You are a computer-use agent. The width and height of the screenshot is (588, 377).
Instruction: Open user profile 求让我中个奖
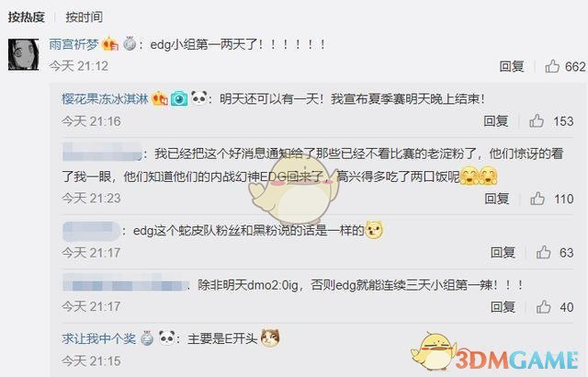[x=99, y=338]
